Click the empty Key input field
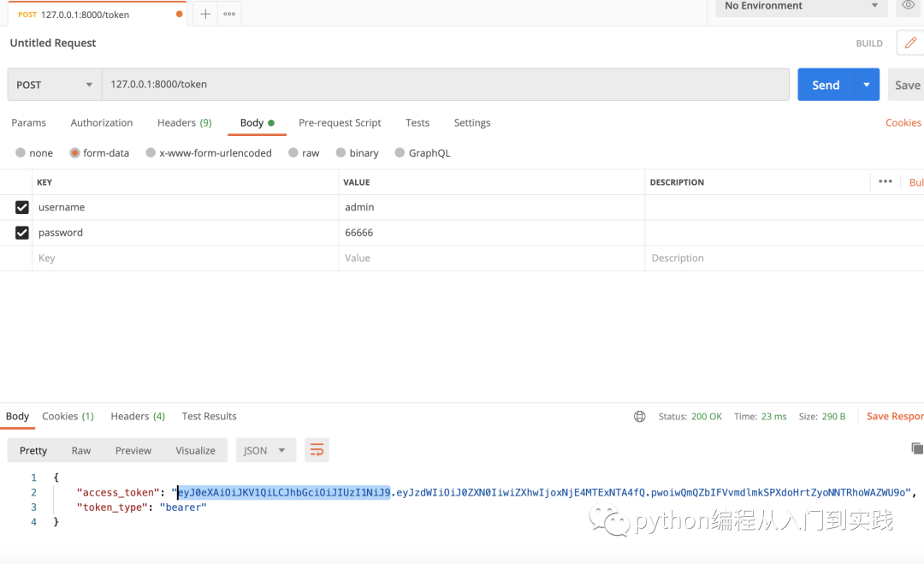The image size is (924, 564). tap(185, 258)
